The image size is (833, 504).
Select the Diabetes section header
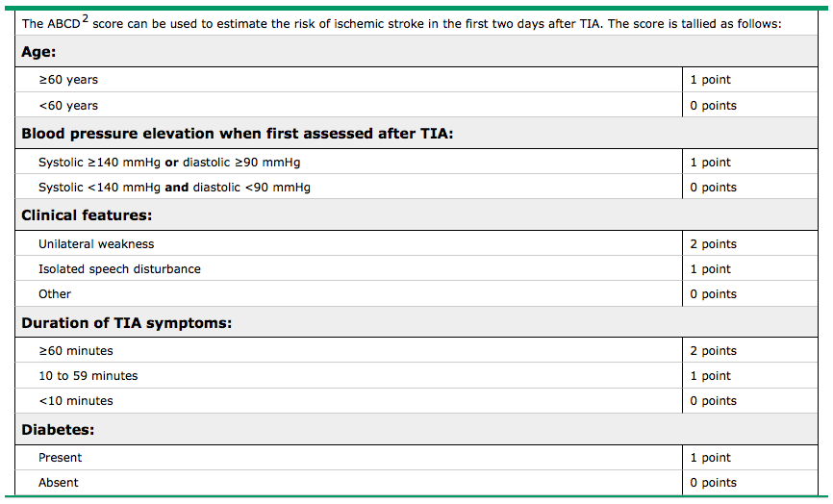click(58, 430)
